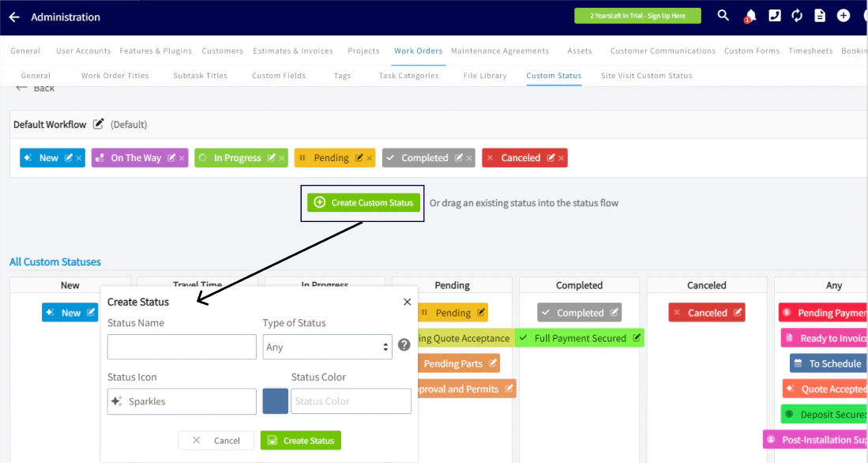Click the Status Name input field
The width and height of the screenshot is (868, 463).
coord(182,347)
